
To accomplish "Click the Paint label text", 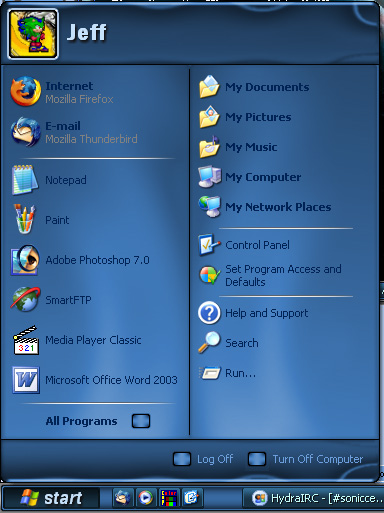I will click(x=57, y=220).
